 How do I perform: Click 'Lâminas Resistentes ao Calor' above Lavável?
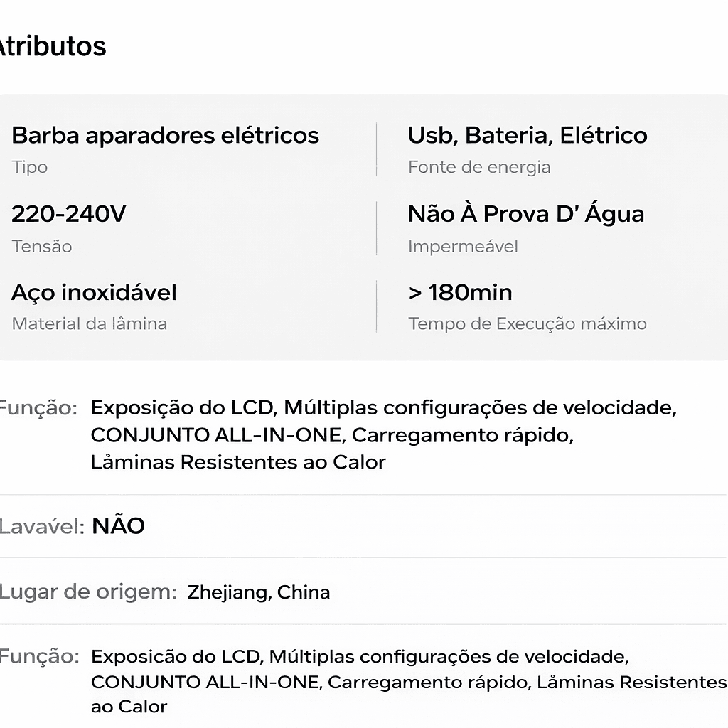pyautogui.click(x=238, y=462)
